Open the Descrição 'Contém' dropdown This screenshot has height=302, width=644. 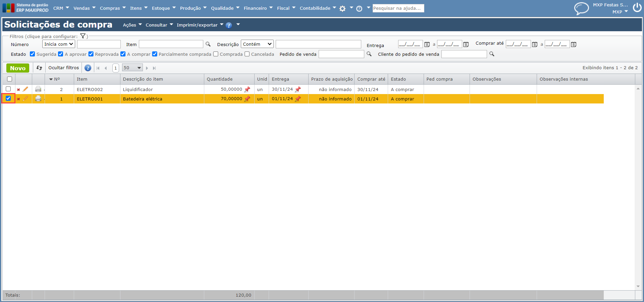(x=257, y=44)
